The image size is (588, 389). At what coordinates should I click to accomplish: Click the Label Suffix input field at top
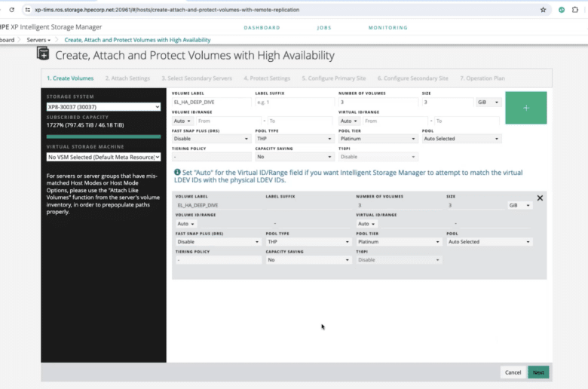click(294, 102)
